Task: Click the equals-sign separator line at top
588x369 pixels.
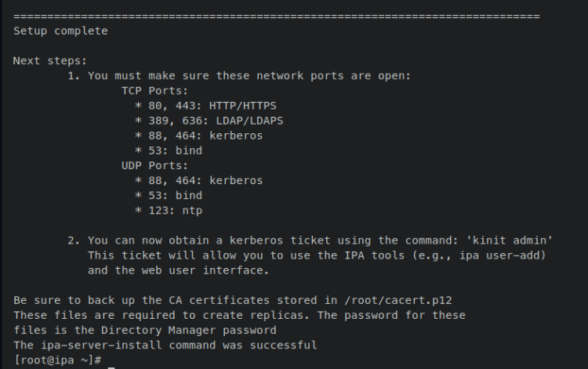Action: coord(276,16)
